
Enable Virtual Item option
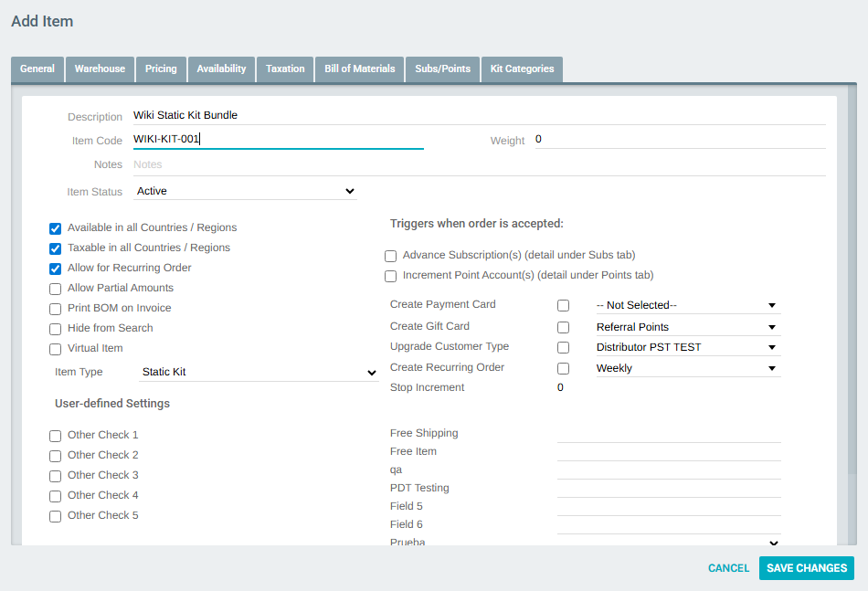tap(56, 349)
